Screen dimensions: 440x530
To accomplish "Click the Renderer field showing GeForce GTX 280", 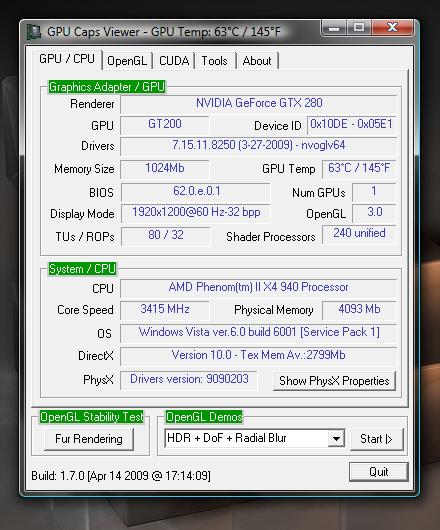I will click(259, 104).
